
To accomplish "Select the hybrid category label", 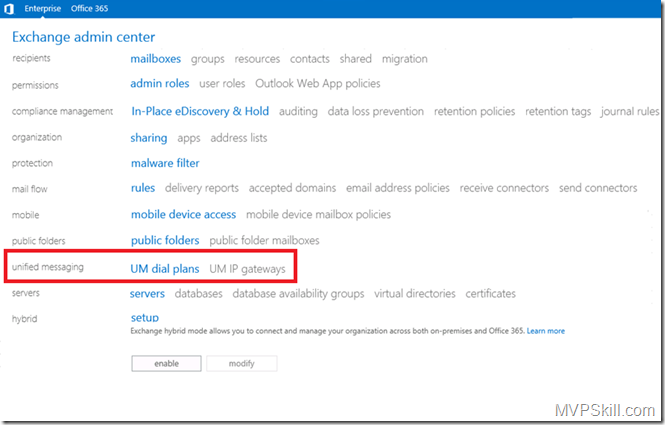I will [24, 319].
